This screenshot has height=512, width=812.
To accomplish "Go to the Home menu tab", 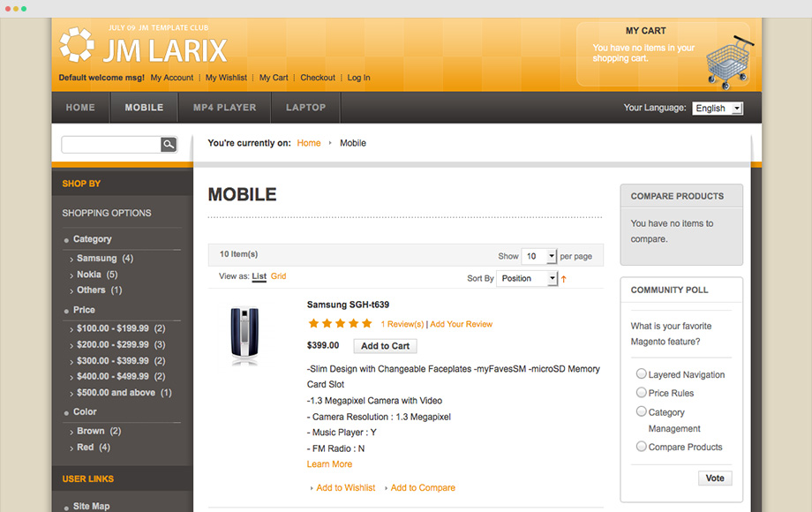I will pyautogui.click(x=80, y=108).
